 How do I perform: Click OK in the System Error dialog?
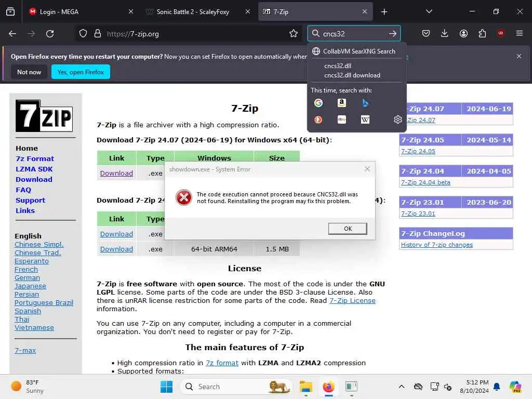pyautogui.click(x=348, y=229)
